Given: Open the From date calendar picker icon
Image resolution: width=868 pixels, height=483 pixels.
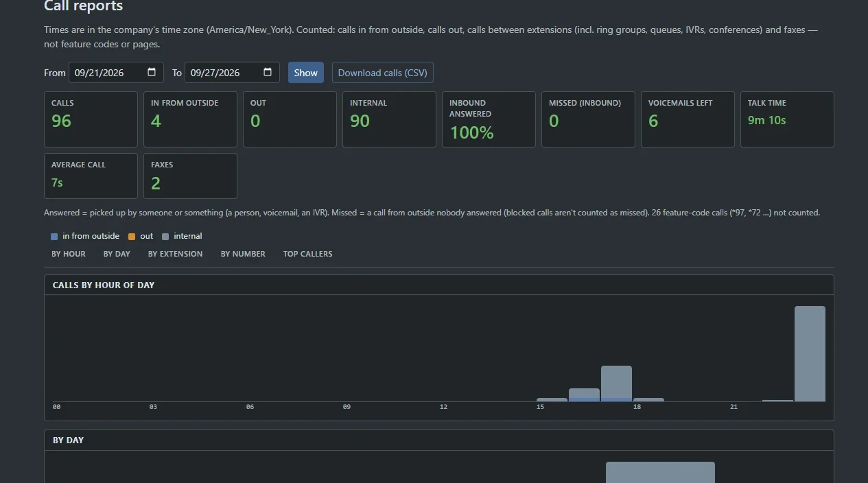Looking at the screenshot, I should coord(152,72).
